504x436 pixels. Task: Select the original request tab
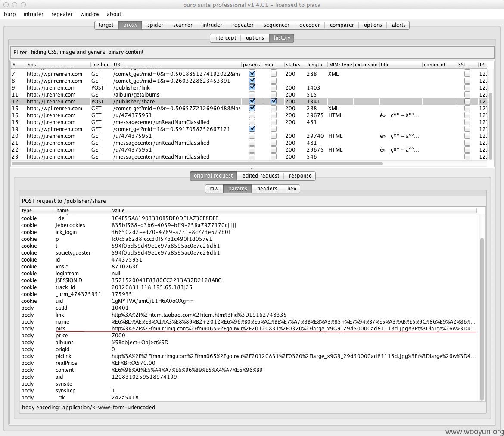pyautogui.click(x=213, y=176)
